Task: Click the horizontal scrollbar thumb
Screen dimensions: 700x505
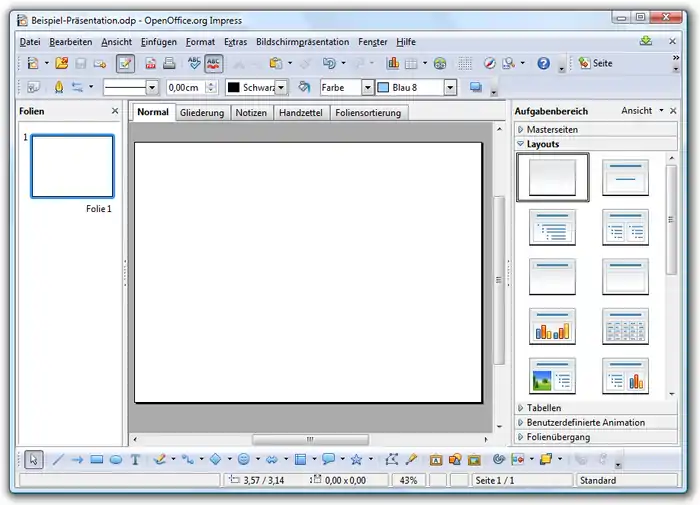Action: click(x=310, y=439)
